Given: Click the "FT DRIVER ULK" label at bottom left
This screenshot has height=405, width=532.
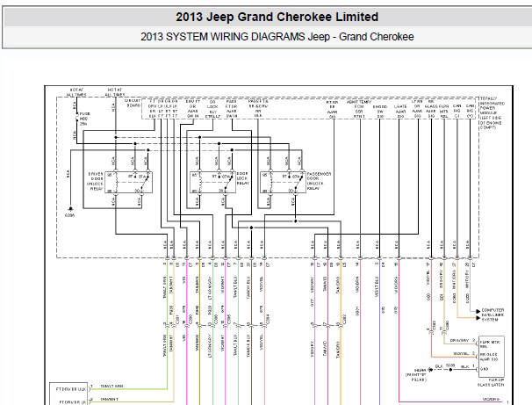Looking at the screenshot, I should pos(70,389).
